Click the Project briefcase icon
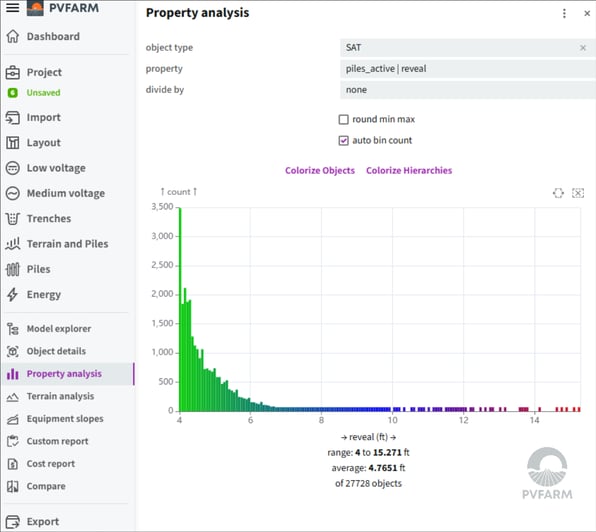Screen dimensions: 596x532 point(13,72)
